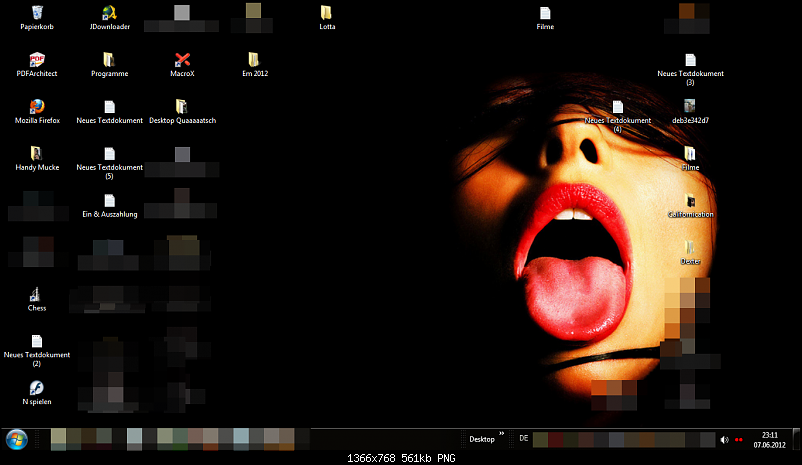The width and height of the screenshot is (802, 465).
Task: Open the Em 2012 folder
Action: pos(254,60)
